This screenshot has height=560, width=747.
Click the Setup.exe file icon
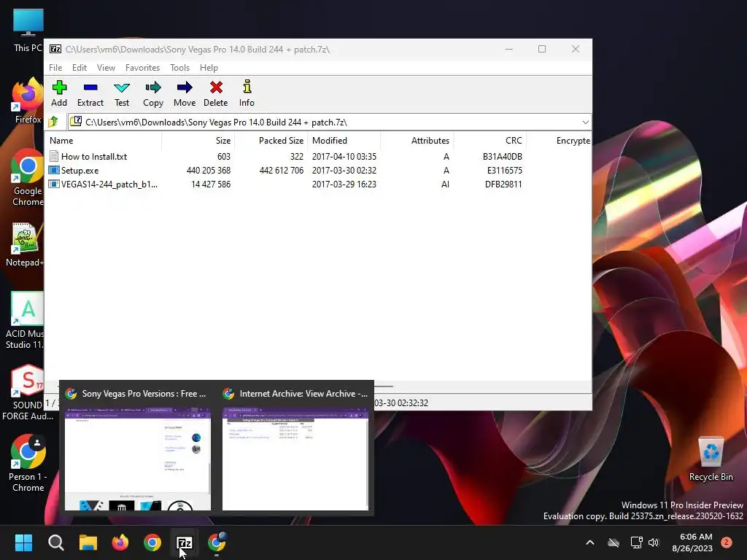click(x=54, y=170)
